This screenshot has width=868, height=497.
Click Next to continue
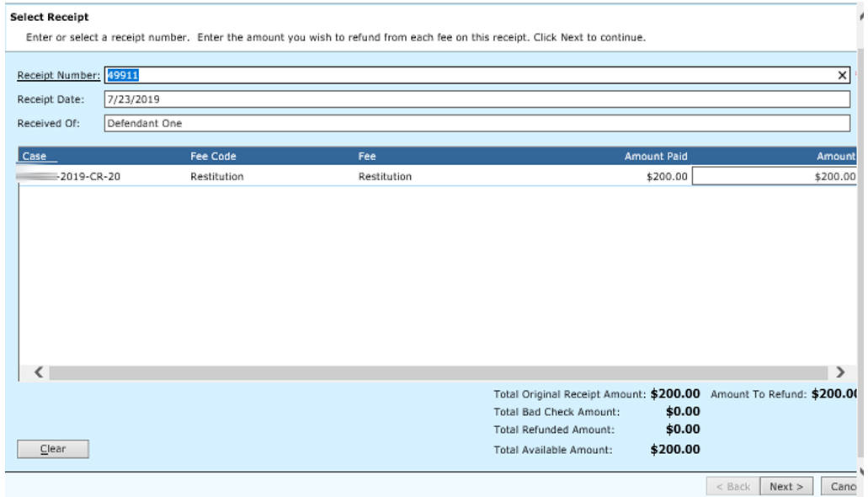[x=785, y=487]
